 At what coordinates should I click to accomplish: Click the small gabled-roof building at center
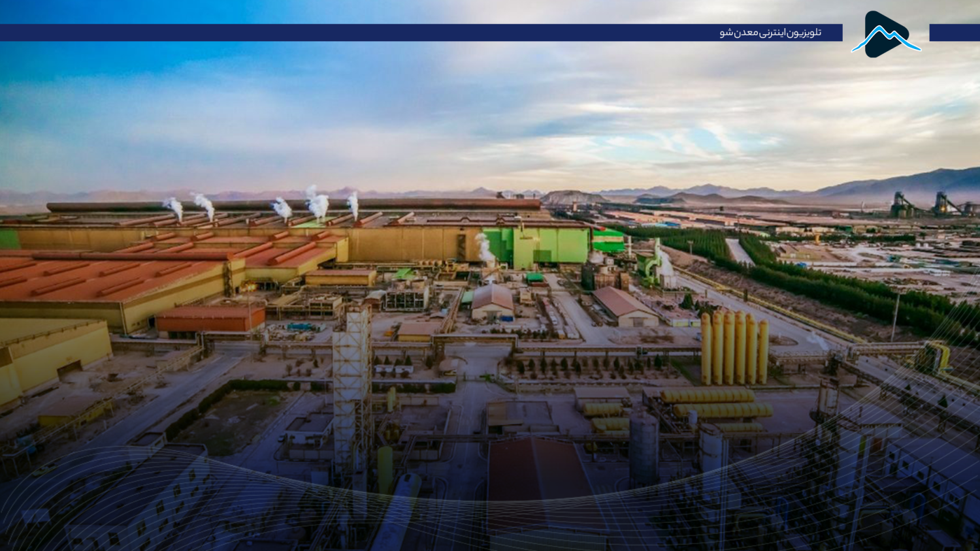pyautogui.click(x=493, y=302)
